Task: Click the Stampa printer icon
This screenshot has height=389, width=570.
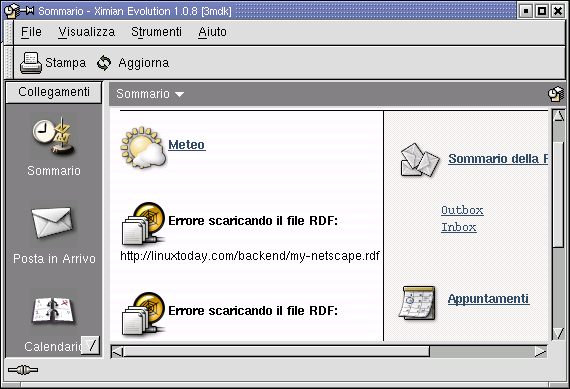Action: 31,63
